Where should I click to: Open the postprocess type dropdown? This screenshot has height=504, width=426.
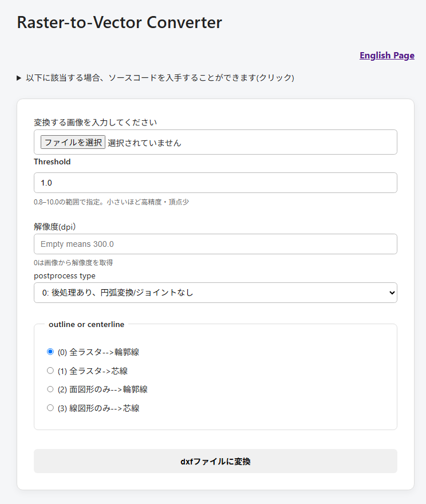pos(215,293)
